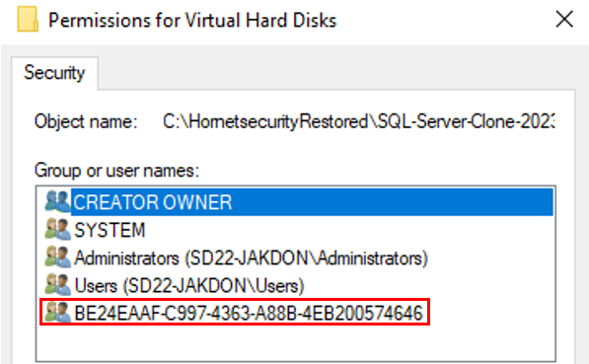Click the Users group icon
Screen dimensions: 589x364
[x=57, y=285]
